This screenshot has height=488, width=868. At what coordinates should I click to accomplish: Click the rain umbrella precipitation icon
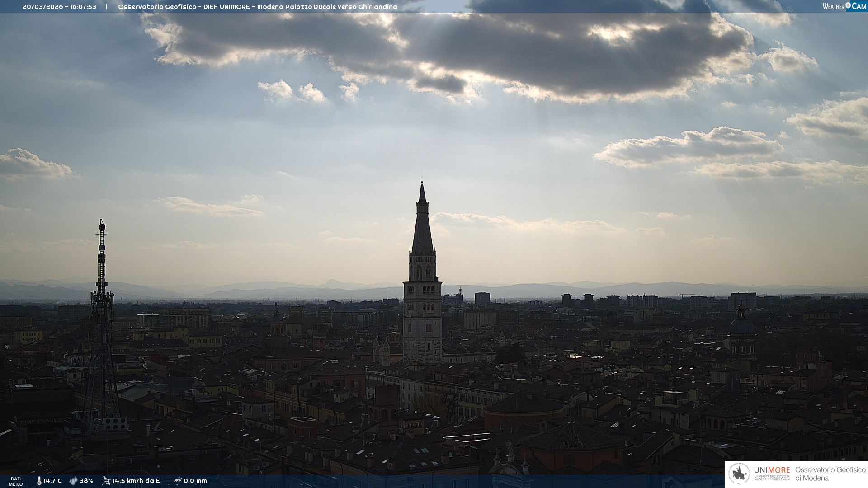pyautogui.click(x=178, y=481)
